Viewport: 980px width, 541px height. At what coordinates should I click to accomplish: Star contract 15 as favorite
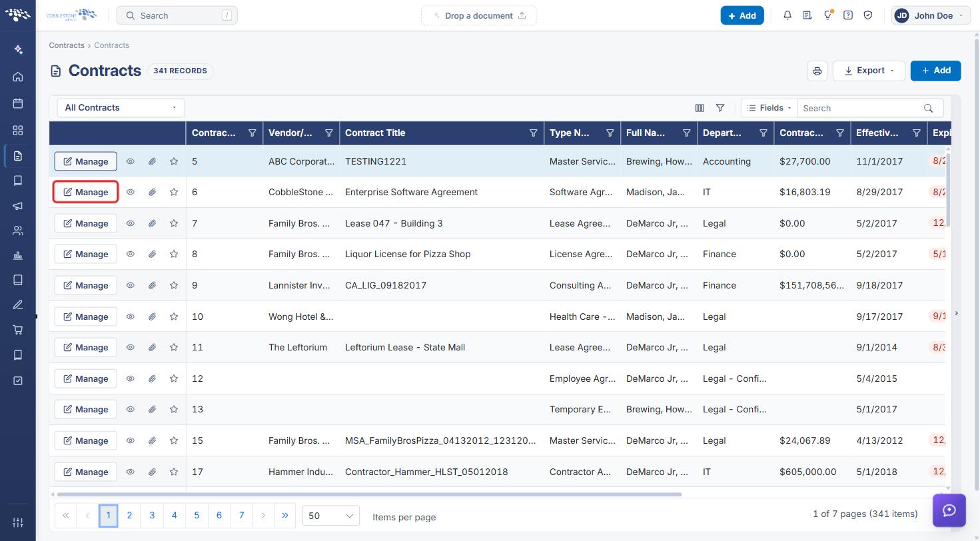tap(174, 440)
